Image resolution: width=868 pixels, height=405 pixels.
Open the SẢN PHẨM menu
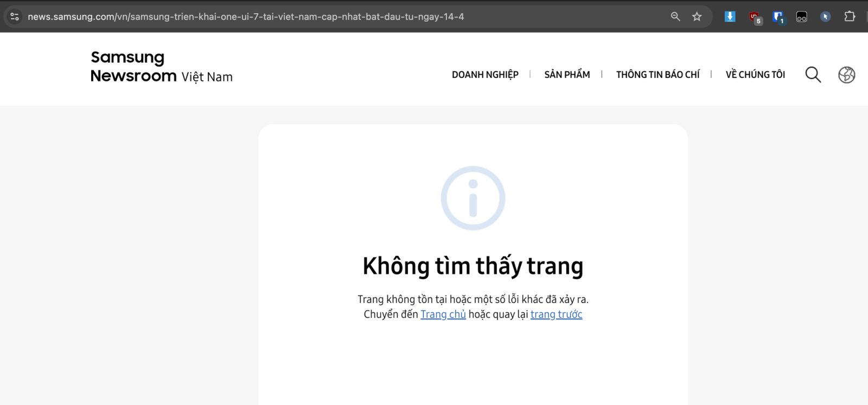(x=567, y=75)
